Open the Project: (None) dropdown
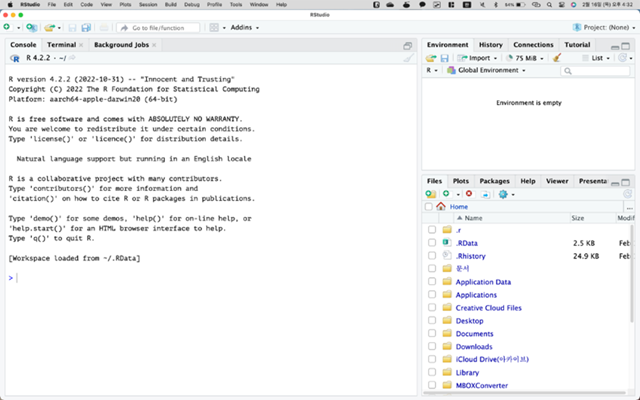Image resolution: width=640 pixels, height=400 pixels. click(604, 27)
